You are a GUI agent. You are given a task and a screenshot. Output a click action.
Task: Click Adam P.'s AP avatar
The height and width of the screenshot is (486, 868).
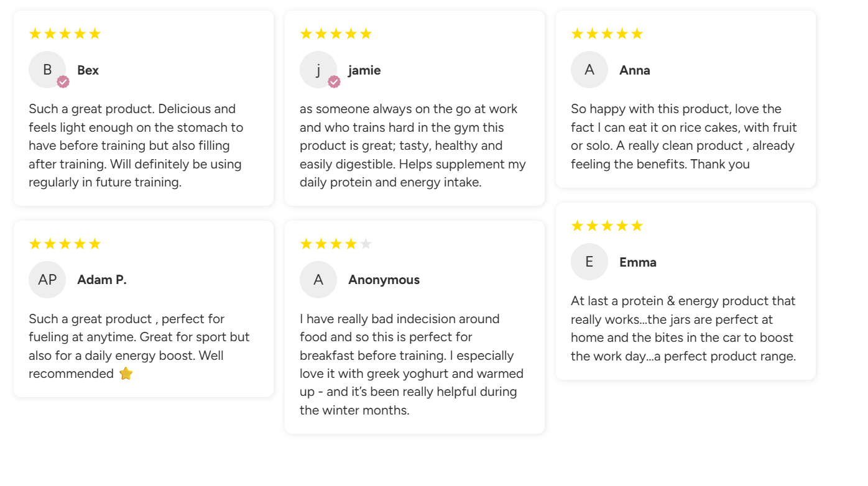(47, 280)
